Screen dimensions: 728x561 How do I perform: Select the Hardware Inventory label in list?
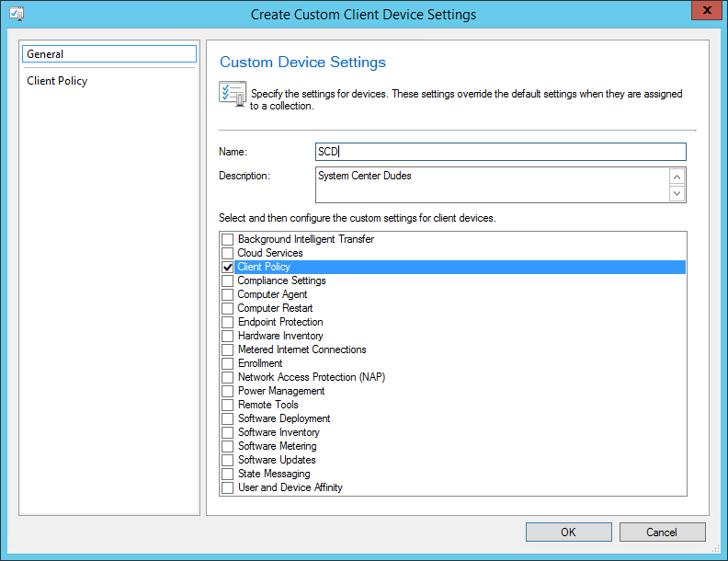(x=280, y=336)
